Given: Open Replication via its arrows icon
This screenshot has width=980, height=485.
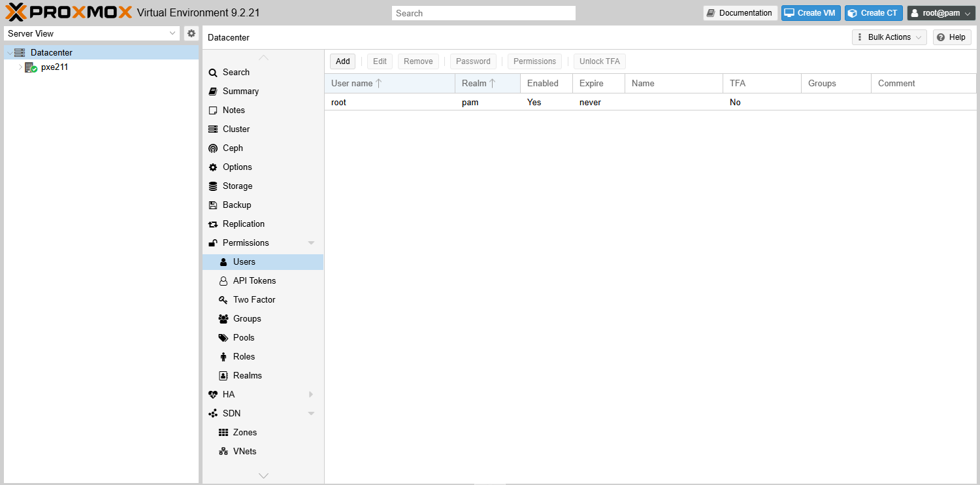Looking at the screenshot, I should [213, 224].
